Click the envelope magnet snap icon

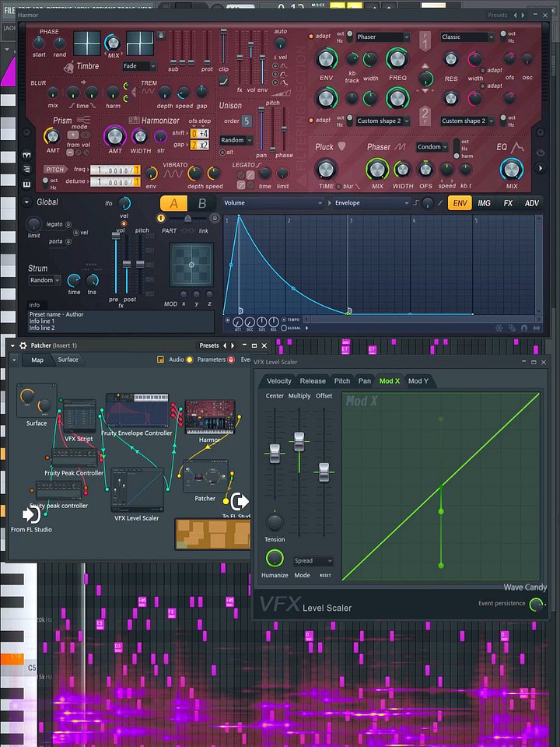[523, 328]
